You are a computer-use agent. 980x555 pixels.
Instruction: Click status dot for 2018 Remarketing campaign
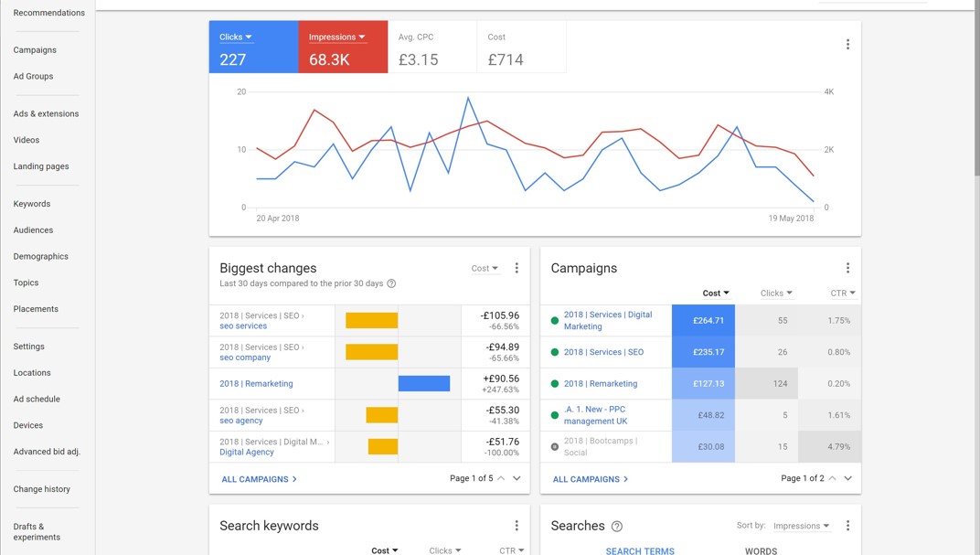pos(554,384)
